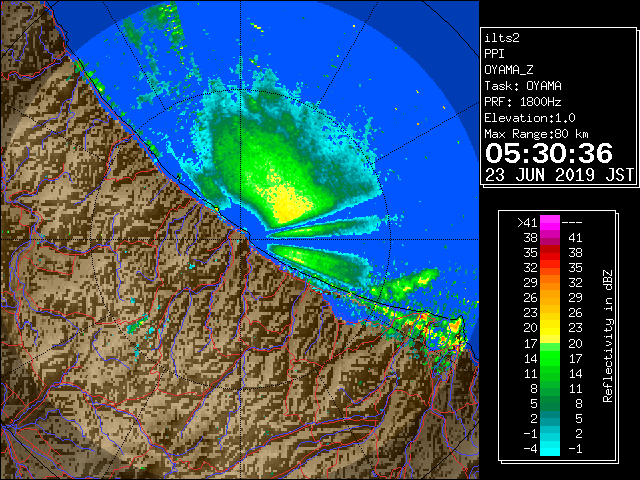Select the "23 JUN 2019 JST" date
640x480 pixels.
coord(559,175)
